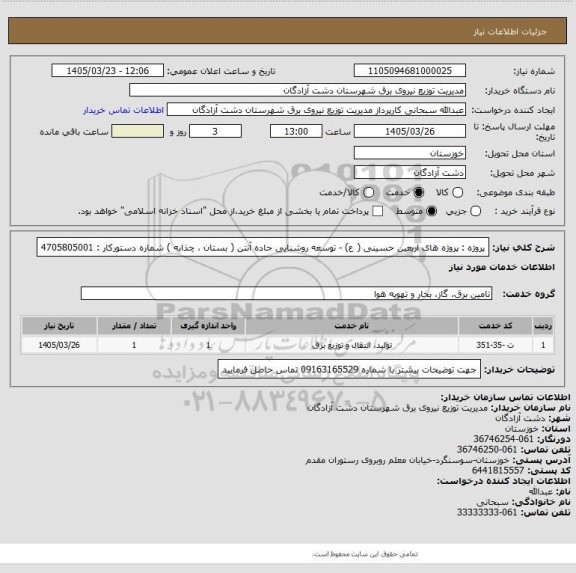Click the public announcement date-time field
The image size is (576, 573).
(108, 71)
